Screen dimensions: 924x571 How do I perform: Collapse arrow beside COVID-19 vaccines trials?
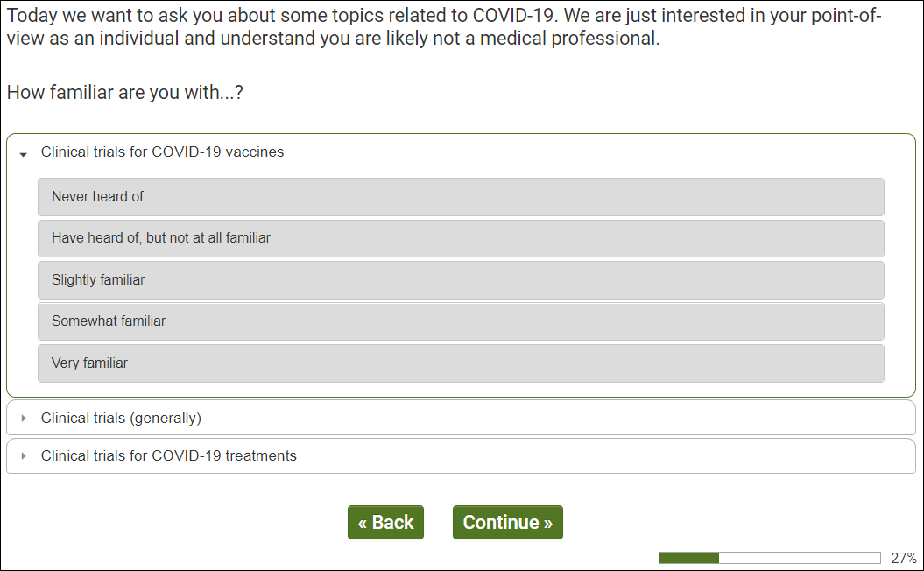[x=24, y=153]
